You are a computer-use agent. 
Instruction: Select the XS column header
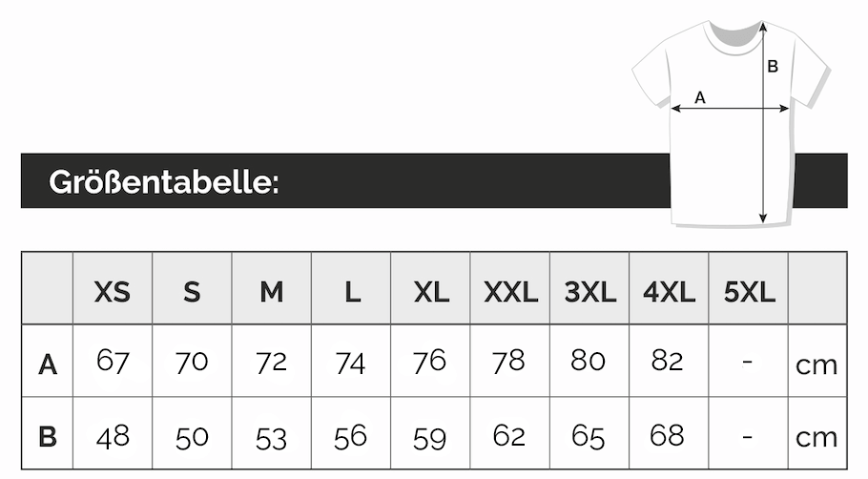[x=113, y=291]
